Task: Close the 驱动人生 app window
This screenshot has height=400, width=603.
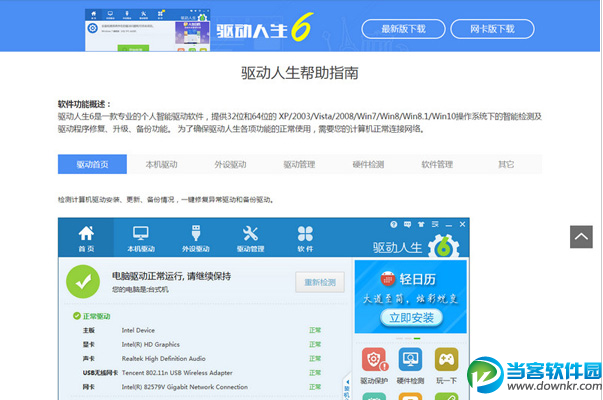Action: [x=462, y=224]
